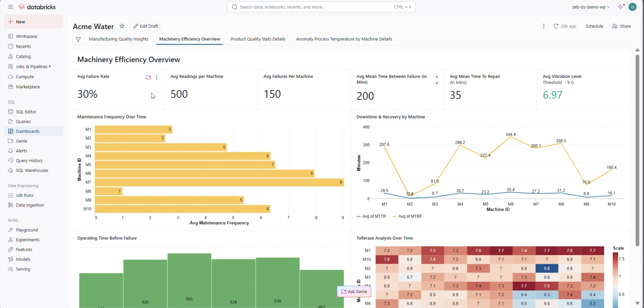The width and height of the screenshot is (644, 308).
Task: Open the dashboard filter icon
Action: point(78,39)
